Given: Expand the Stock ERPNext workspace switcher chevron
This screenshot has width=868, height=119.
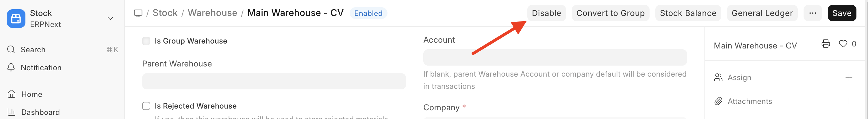Looking at the screenshot, I should coord(110,19).
